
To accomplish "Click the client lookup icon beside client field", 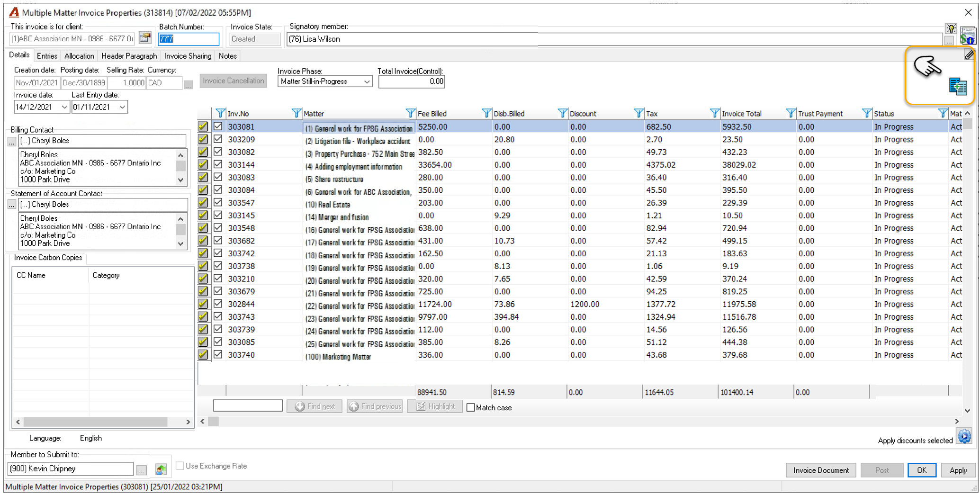I will [x=145, y=38].
